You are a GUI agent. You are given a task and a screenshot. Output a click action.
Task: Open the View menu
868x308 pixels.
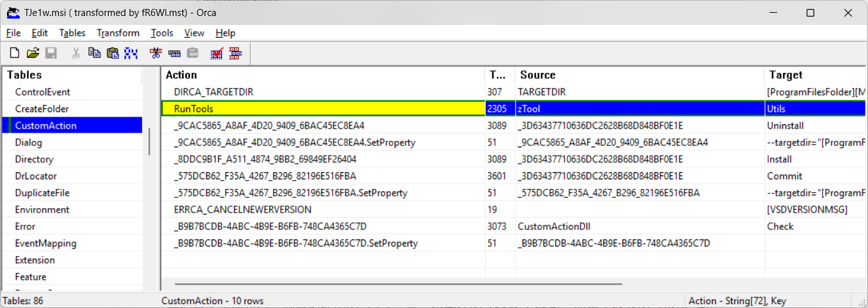pos(194,33)
